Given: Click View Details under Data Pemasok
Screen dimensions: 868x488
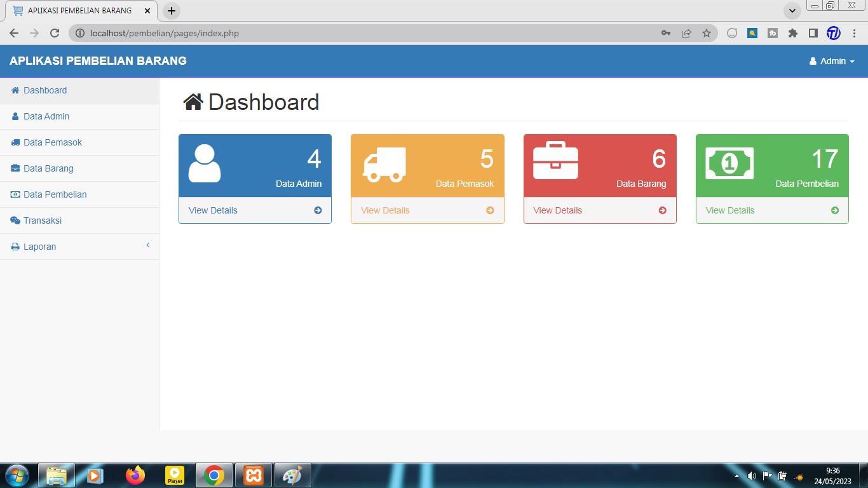Looking at the screenshot, I should [x=385, y=210].
